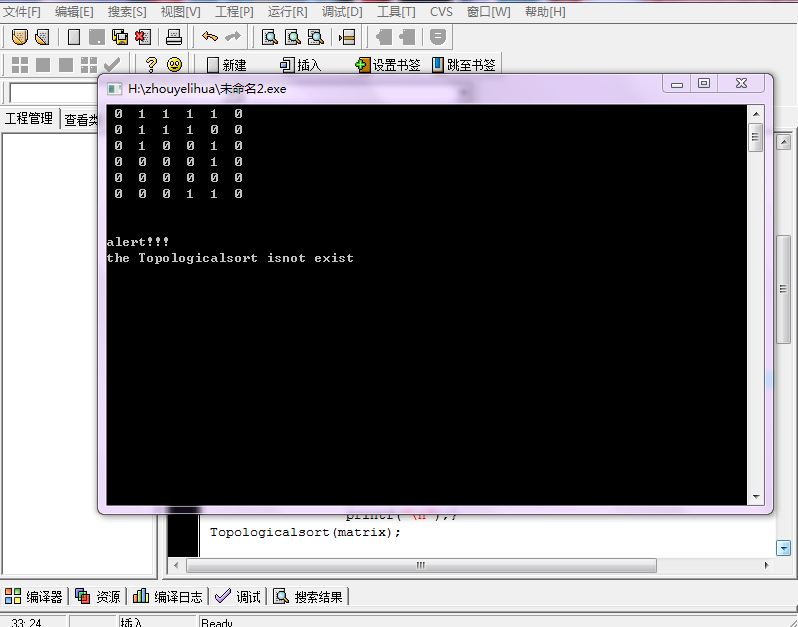Click the compile and run icon
Screen dimensions: 798x627
pyautogui.click(x=66, y=65)
